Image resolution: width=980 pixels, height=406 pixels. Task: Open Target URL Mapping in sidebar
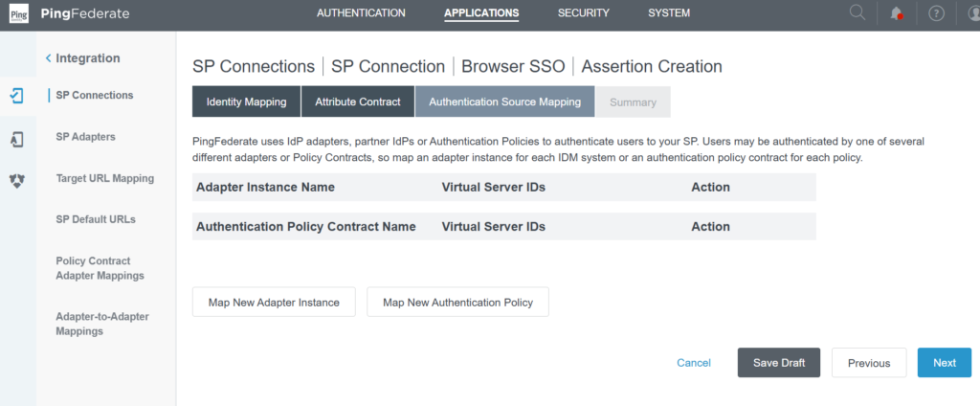[105, 178]
